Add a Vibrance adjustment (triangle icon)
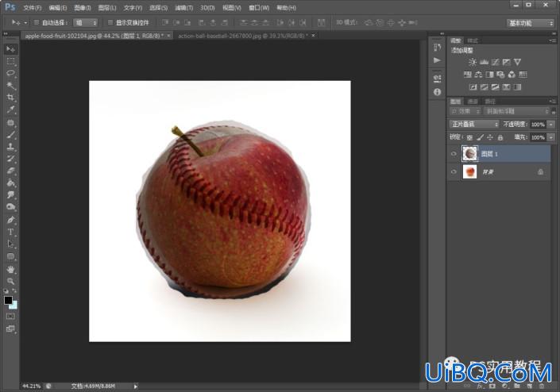 [x=517, y=63]
